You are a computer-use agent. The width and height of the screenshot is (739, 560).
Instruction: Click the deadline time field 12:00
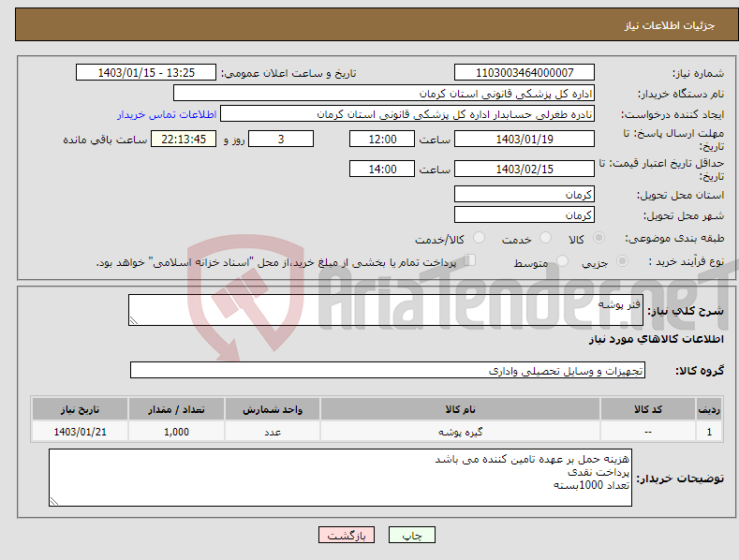pos(382,139)
